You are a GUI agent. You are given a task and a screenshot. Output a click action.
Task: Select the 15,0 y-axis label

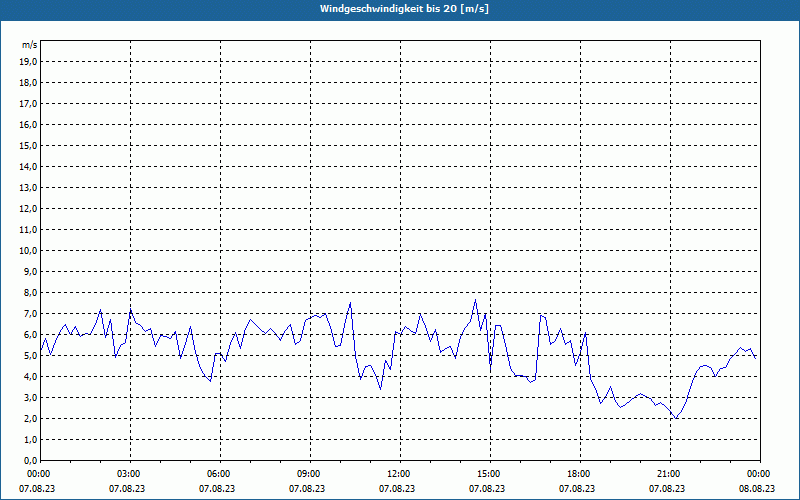pos(29,145)
